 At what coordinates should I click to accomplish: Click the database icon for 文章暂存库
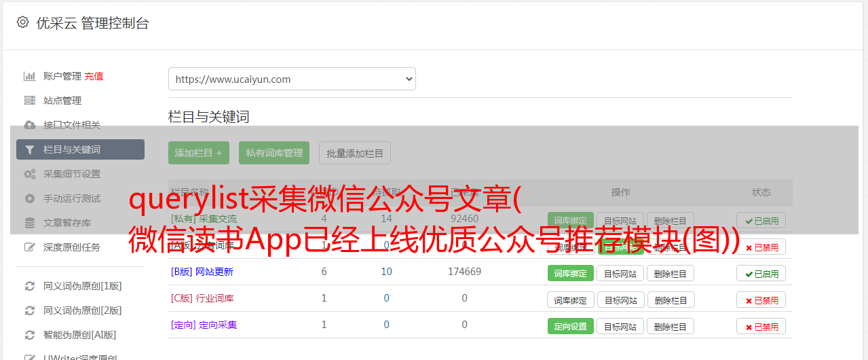click(29, 223)
